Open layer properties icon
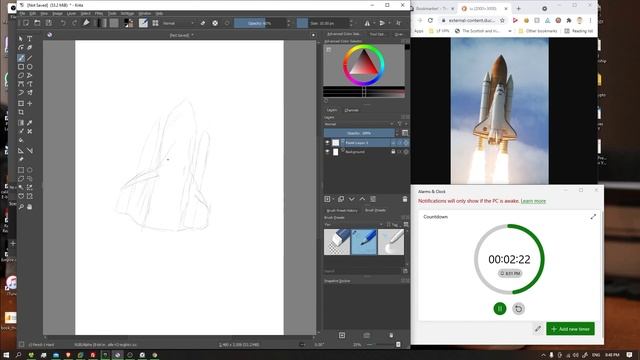This screenshot has width=640, height=360. [x=373, y=199]
